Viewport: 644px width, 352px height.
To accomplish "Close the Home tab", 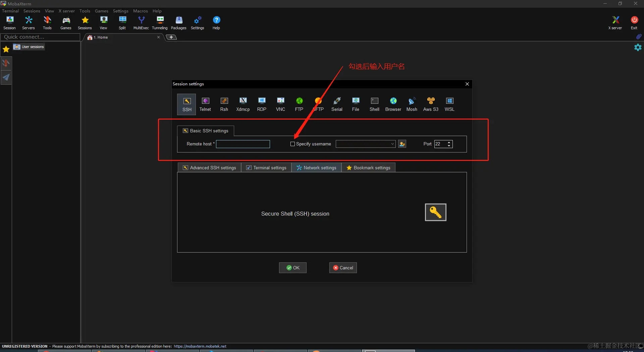I will pyautogui.click(x=158, y=37).
